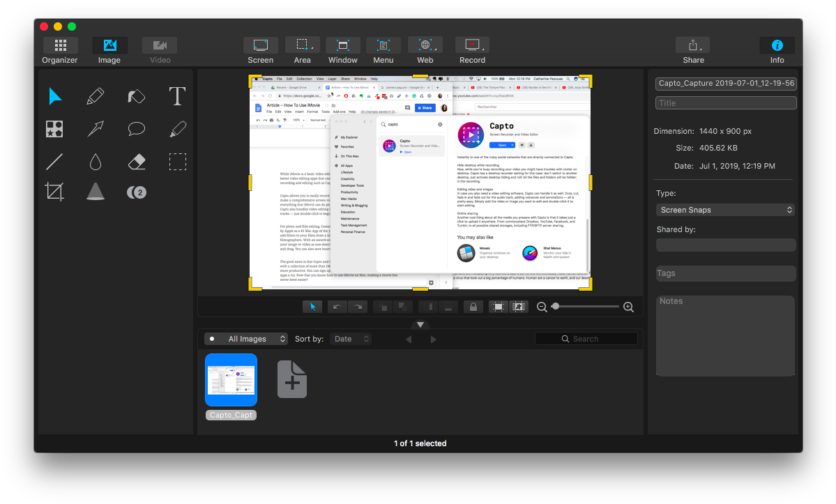Screen dimensions: 836x504
Task: Click the "405.62 KB" size value
Action: (718, 148)
